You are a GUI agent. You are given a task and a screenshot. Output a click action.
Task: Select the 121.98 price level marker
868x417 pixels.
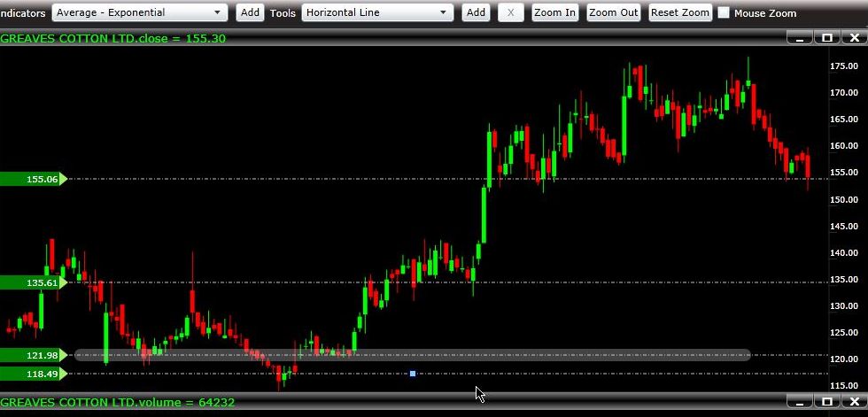pos(32,355)
